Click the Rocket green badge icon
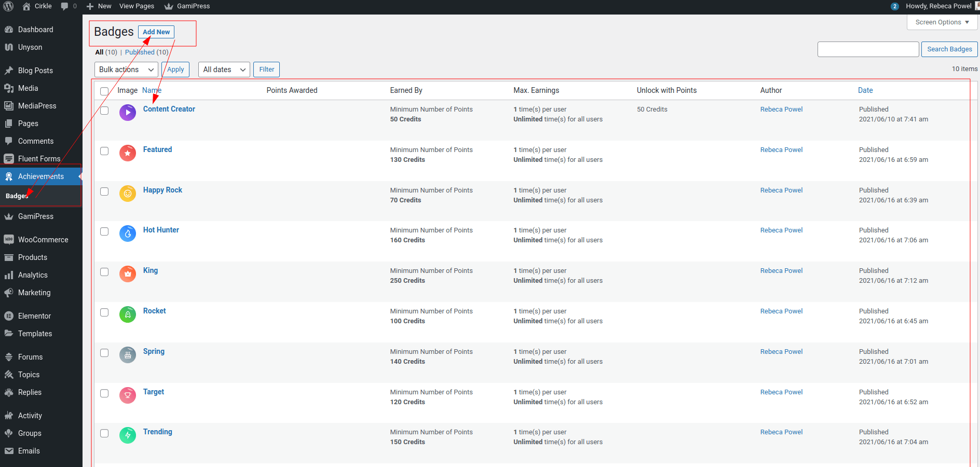 tap(128, 314)
